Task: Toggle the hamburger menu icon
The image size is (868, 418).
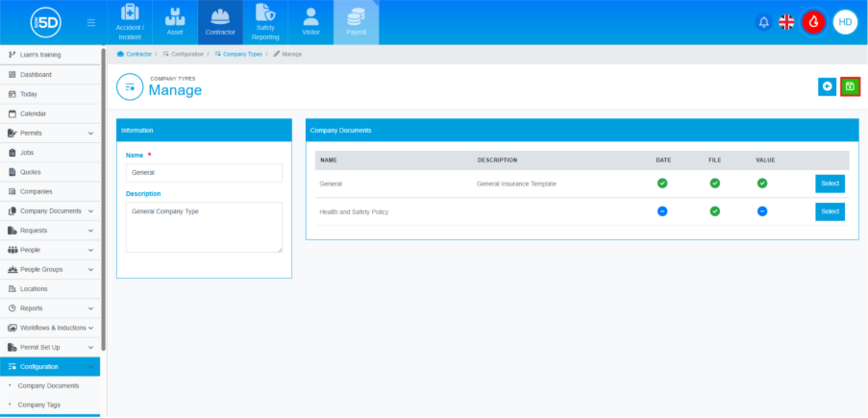Action: [91, 22]
